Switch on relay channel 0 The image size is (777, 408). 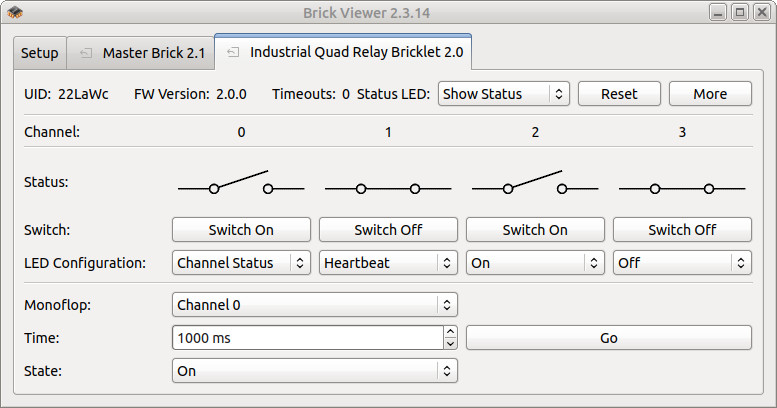pyautogui.click(x=241, y=230)
